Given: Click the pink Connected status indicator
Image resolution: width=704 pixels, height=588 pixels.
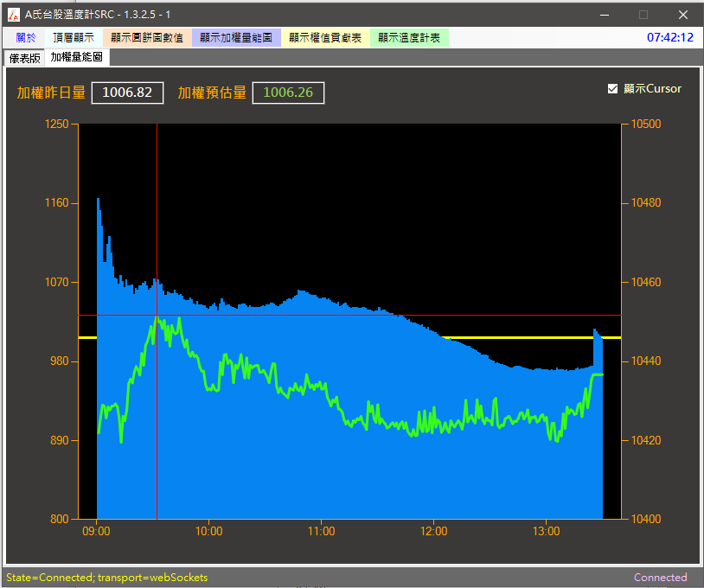Looking at the screenshot, I should click(x=661, y=578).
